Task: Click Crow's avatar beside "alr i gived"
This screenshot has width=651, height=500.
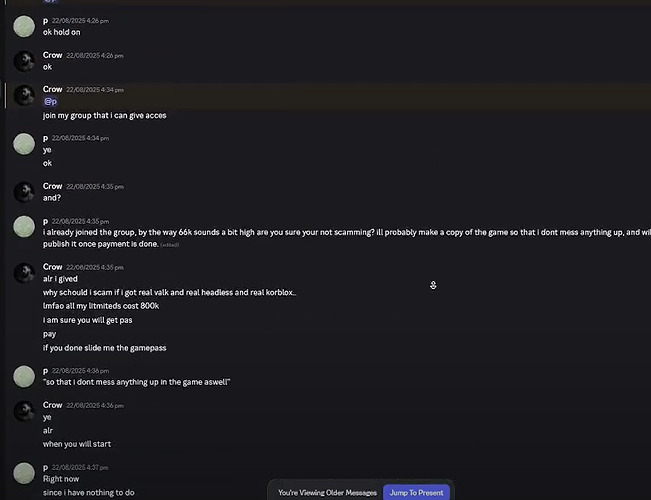Action: (x=24, y=273)
